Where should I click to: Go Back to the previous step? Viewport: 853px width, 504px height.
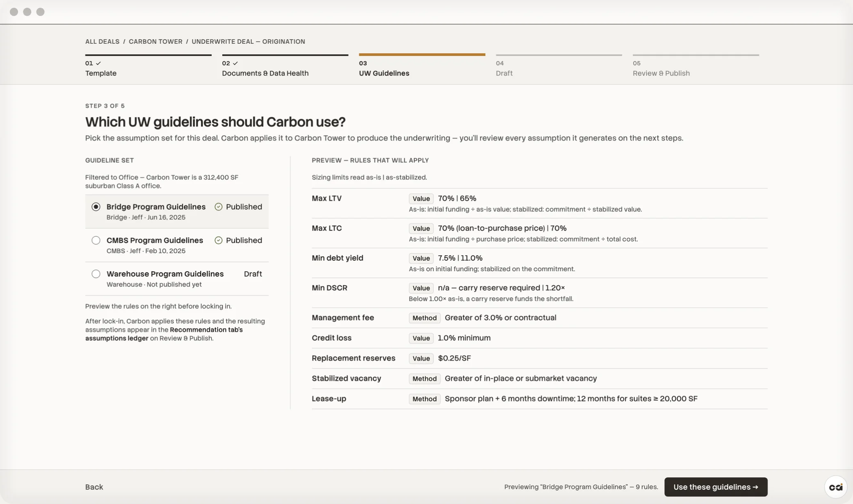[x=94, y=487]
